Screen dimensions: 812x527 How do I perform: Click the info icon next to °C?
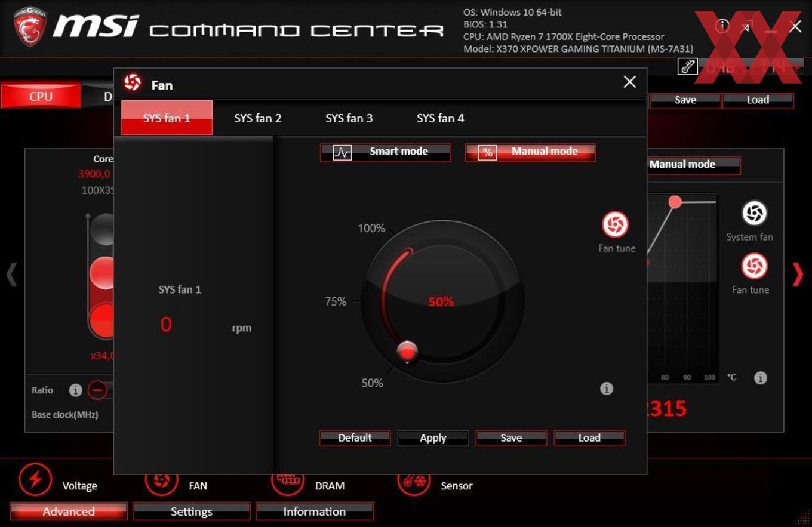760,378
